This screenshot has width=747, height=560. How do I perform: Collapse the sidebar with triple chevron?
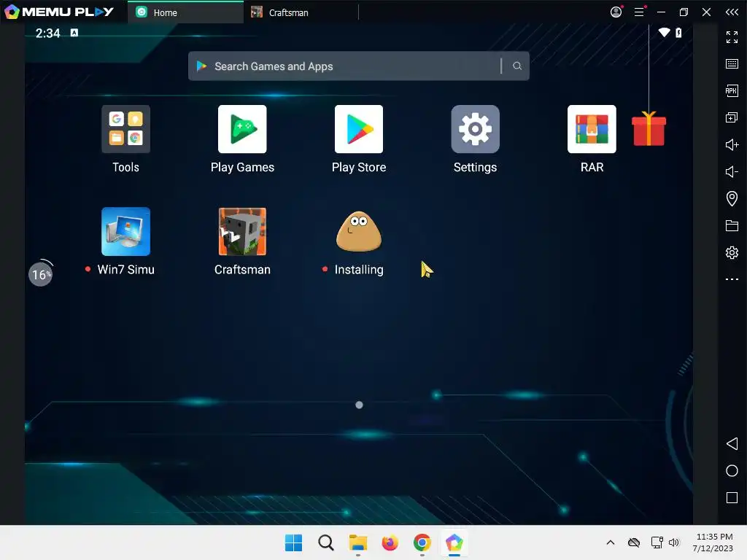[732, 12]
